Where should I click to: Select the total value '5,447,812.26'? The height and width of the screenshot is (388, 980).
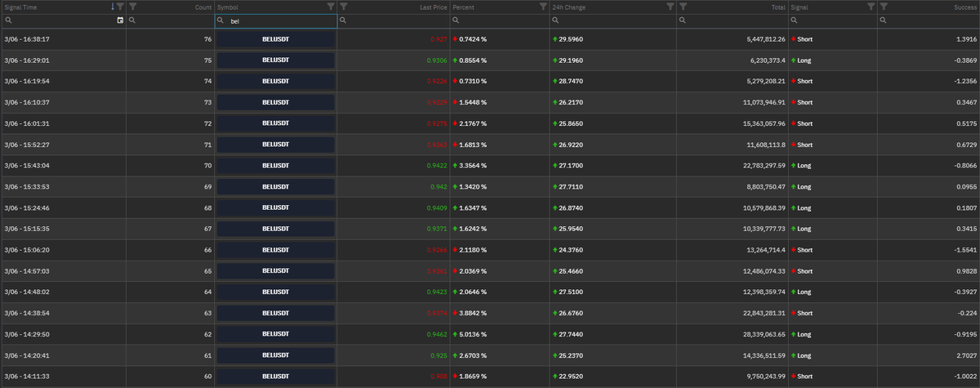pyautogui.click(x=766, y=39)
